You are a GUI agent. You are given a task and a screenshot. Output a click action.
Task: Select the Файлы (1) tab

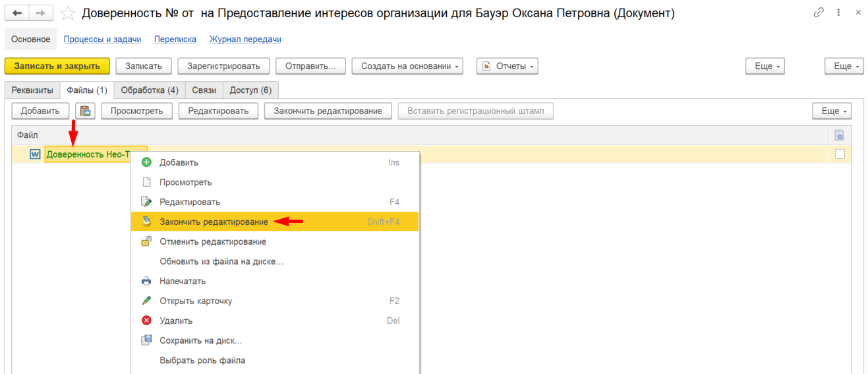point(87,90)
